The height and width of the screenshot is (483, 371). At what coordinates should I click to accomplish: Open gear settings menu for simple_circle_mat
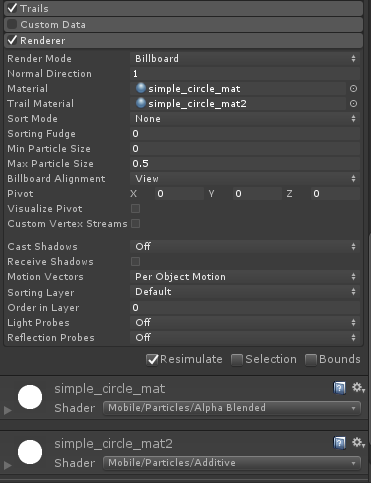coord(358,388)
